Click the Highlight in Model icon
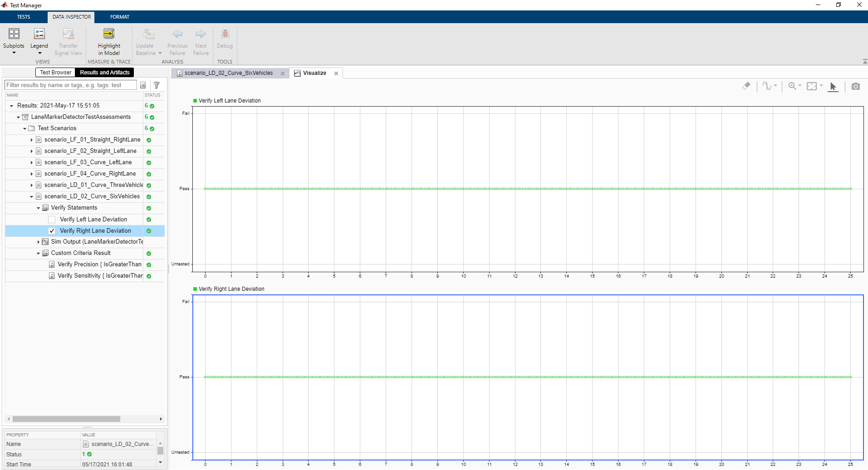The image size is (868, 470). 109,34
